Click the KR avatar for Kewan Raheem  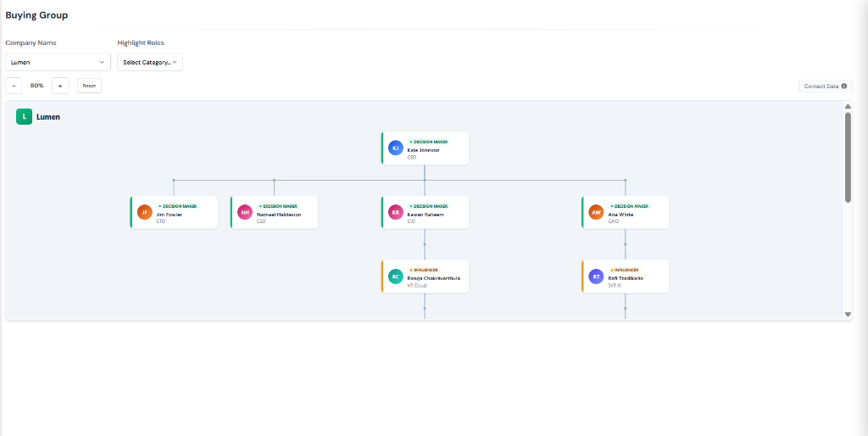pyautogui.click(x=395, y=212)
